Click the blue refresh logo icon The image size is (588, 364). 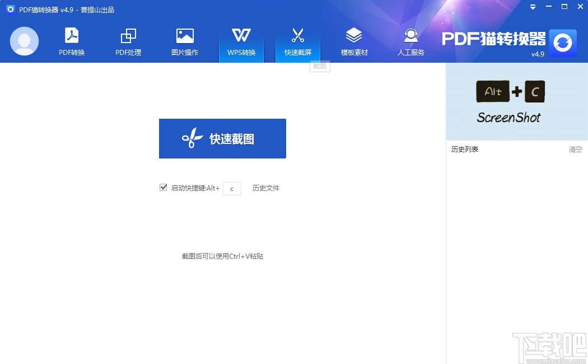point(563,43)
